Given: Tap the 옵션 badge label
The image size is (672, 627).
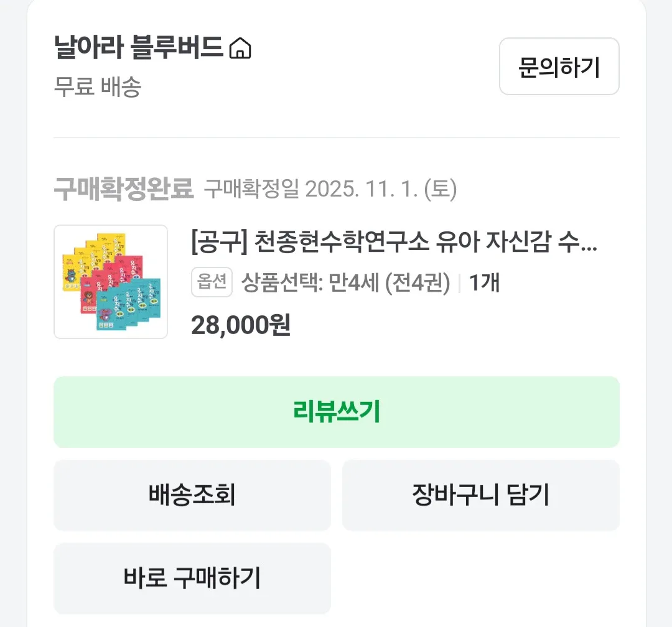Looking at the screenshot, I should coord(212,282).
